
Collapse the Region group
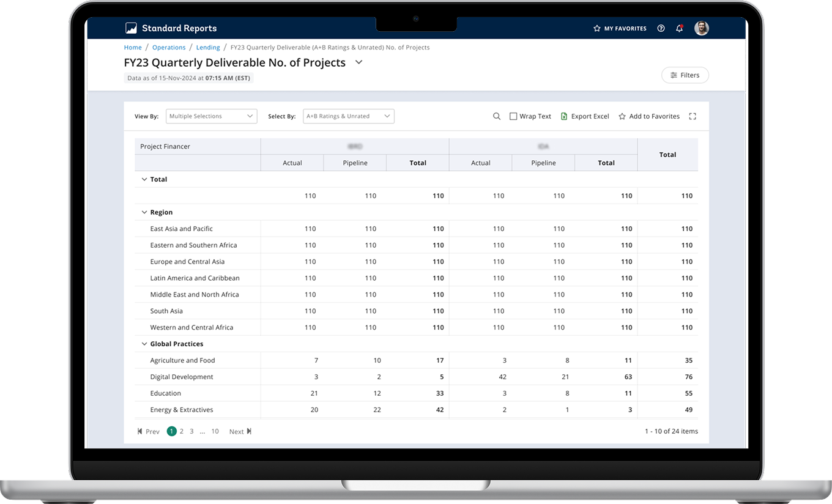(144, 212)
